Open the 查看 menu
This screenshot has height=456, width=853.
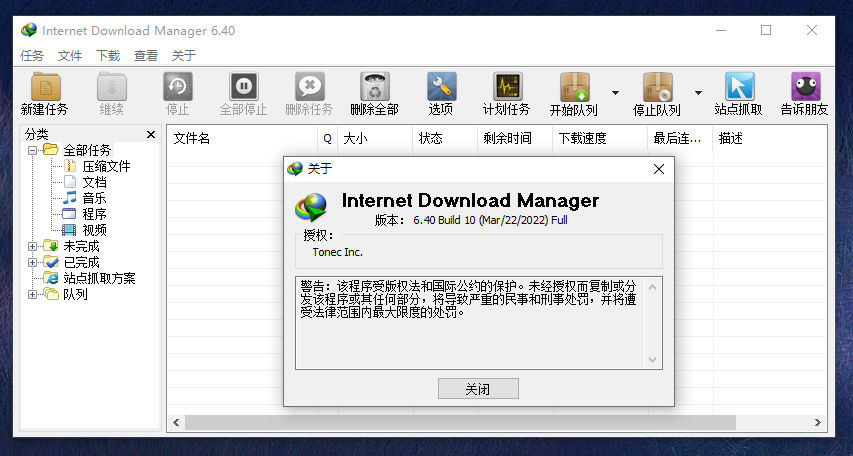146,56
